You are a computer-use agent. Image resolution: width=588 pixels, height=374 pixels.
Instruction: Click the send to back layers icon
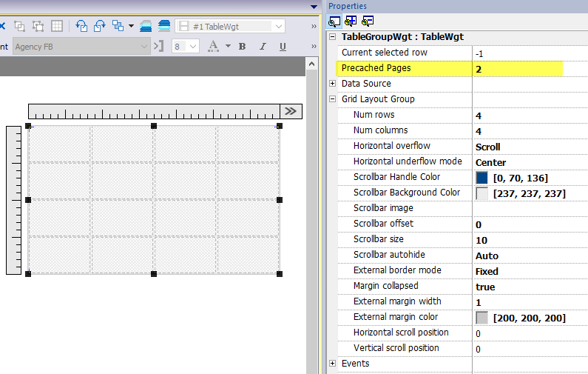click(163, 26)
